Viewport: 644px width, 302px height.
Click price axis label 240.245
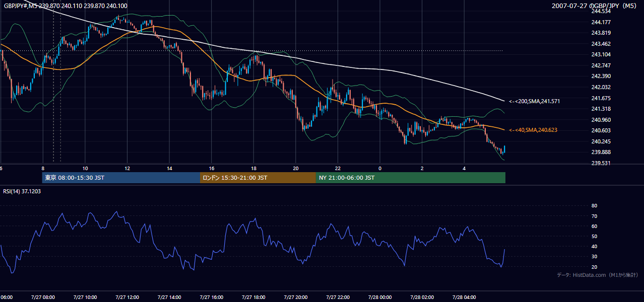point(601,141)
